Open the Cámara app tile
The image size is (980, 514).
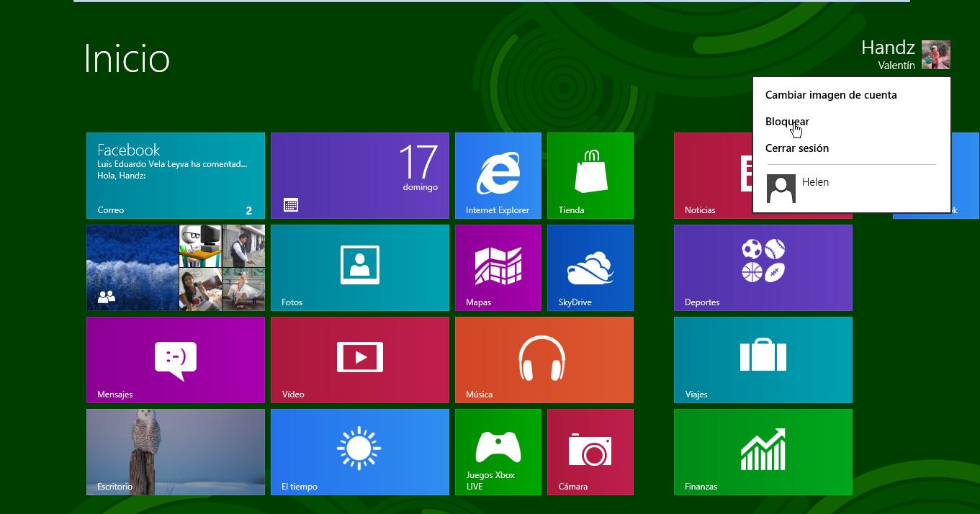point(590,452)
